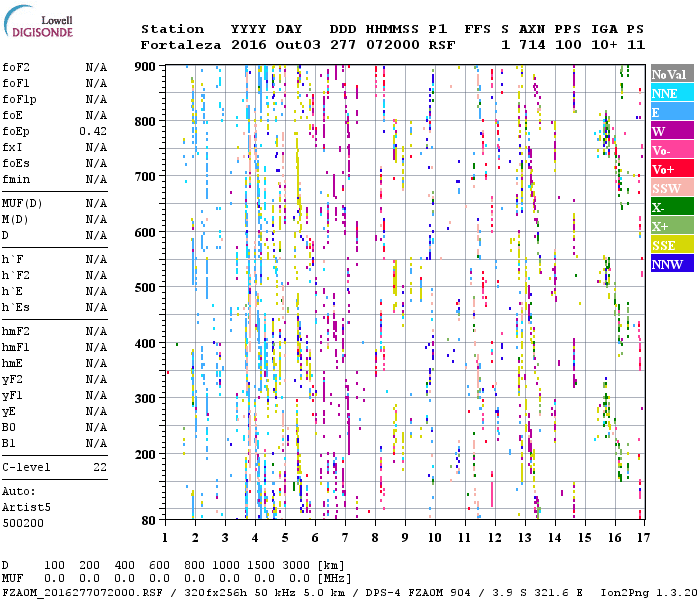Click the foF1 parameter label
The image size is (700, 600).
point(16,83)
